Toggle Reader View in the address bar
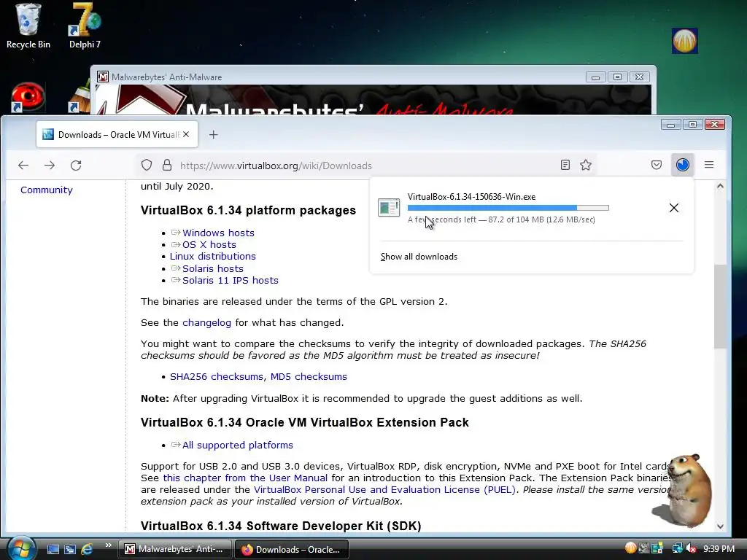 565,166
